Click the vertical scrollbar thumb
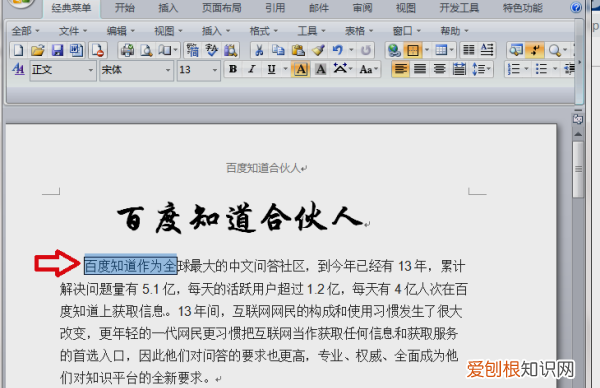This screenshot has height=388, width=600. coord(578,169)
